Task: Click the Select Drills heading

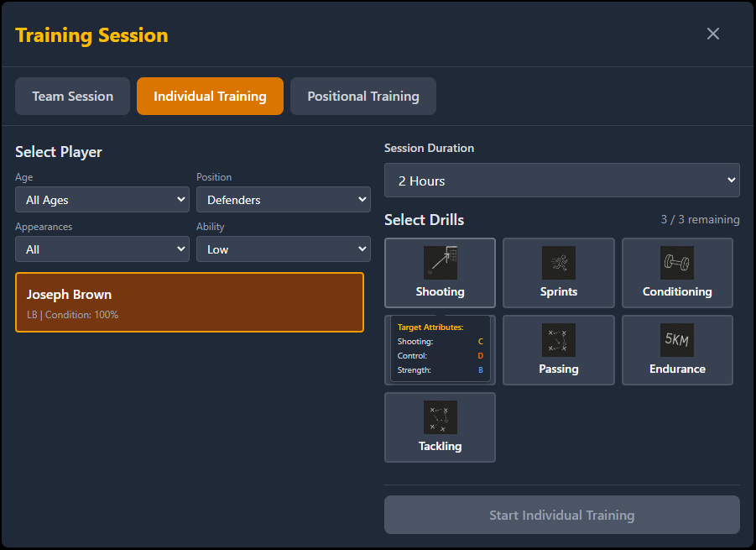Action: click(424, 220)
